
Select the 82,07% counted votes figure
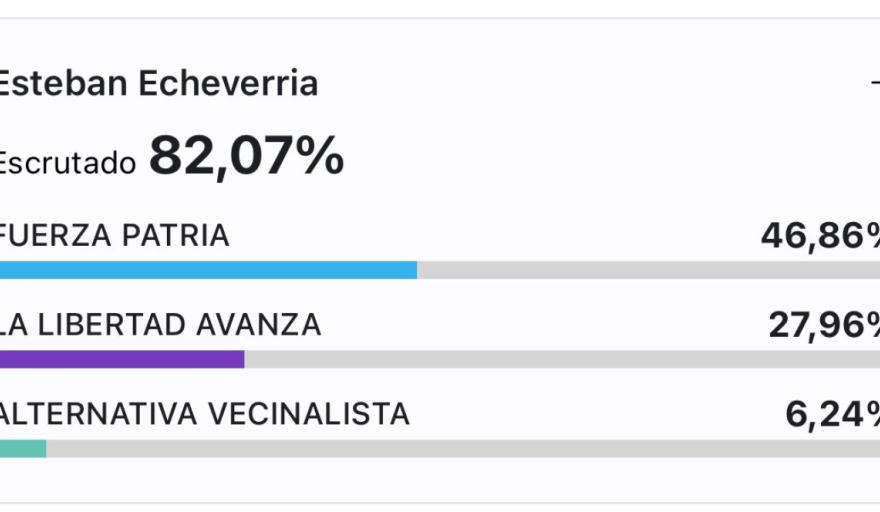(x=246, y=156)
